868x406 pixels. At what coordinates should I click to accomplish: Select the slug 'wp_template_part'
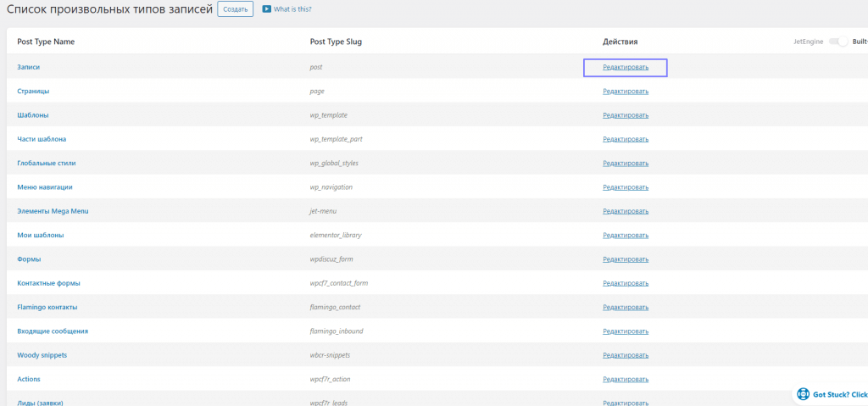tap(336, 139)
